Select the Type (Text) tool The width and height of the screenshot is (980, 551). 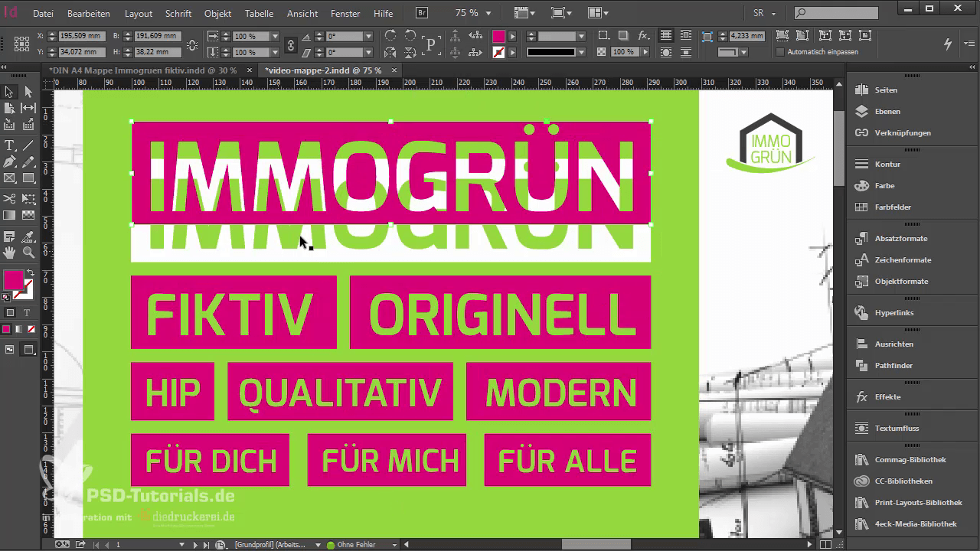10,145
